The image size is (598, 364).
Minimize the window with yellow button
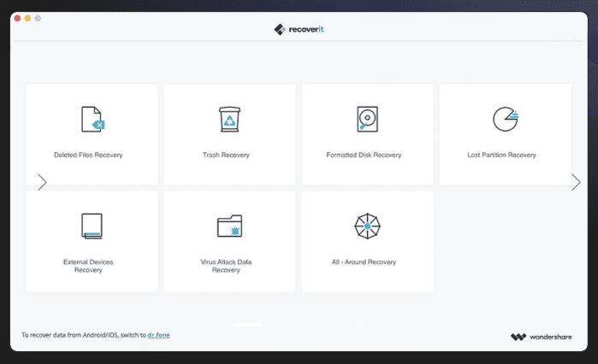click(27, 18)
